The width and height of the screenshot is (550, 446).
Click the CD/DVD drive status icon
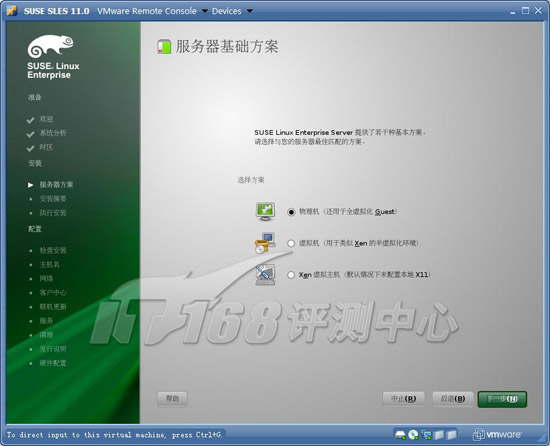[413, 435]
